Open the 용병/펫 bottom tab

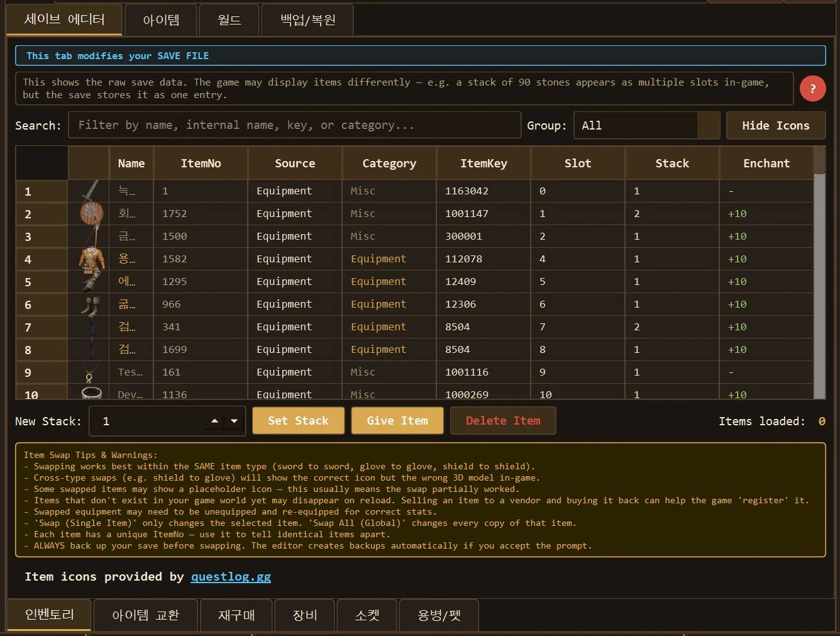[x=439, y=615]
